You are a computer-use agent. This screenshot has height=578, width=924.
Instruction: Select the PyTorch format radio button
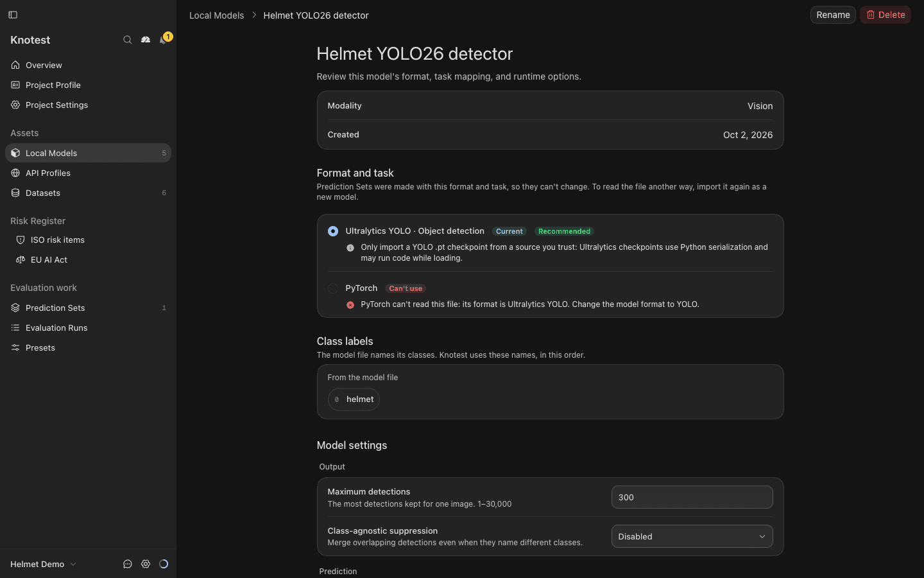click(x=333, y=288)
